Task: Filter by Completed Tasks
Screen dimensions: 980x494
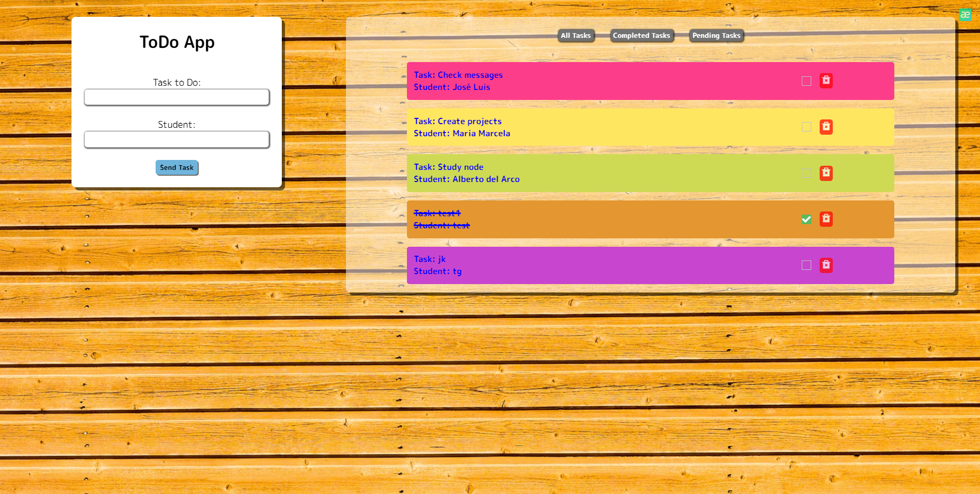Action: (641, 36)
